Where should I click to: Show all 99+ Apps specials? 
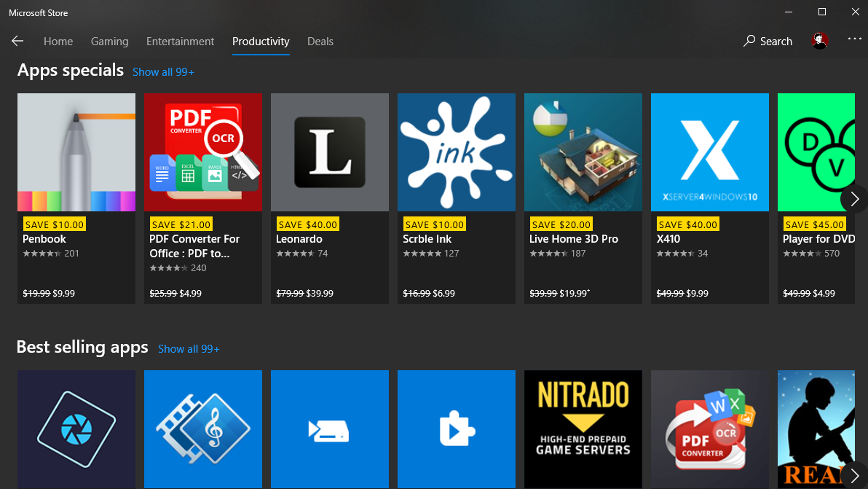pos(163,71)
